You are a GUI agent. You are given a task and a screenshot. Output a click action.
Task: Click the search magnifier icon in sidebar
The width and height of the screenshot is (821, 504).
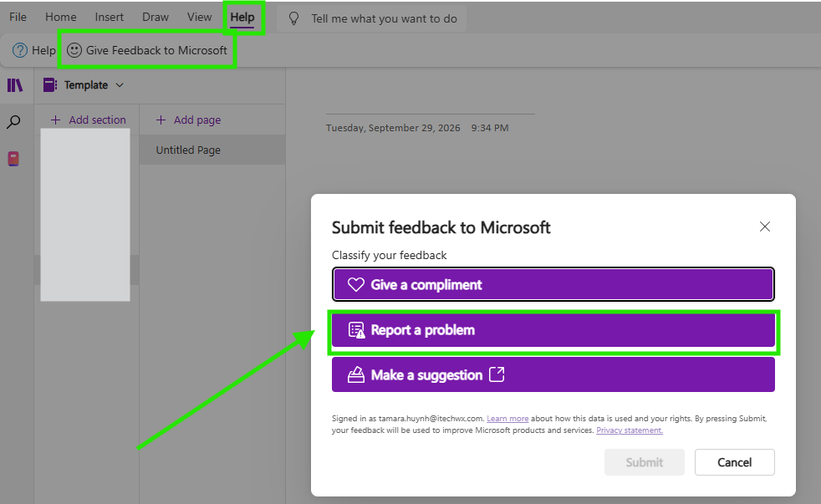pyautogui.click(x=13, y=122)
